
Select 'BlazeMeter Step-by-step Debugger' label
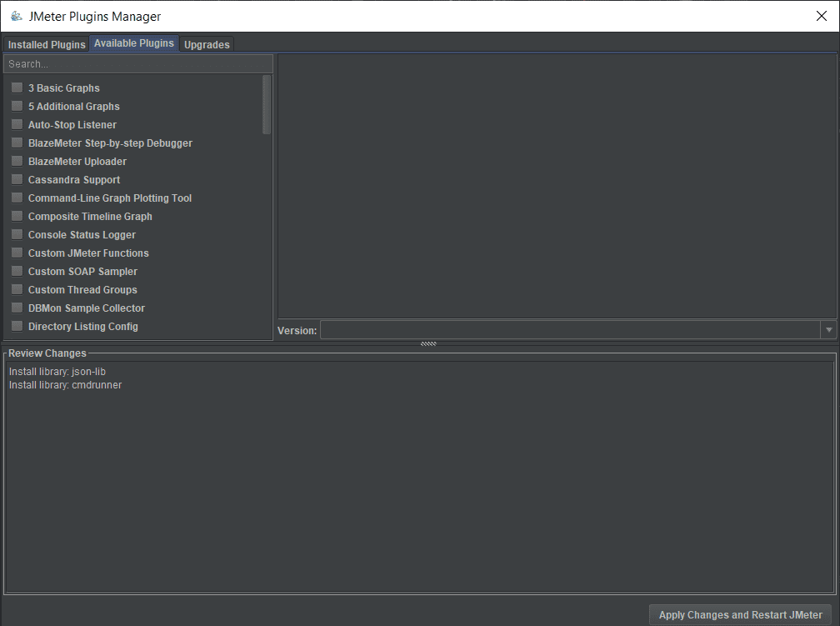pyautogui.click(x=110, y=143)
